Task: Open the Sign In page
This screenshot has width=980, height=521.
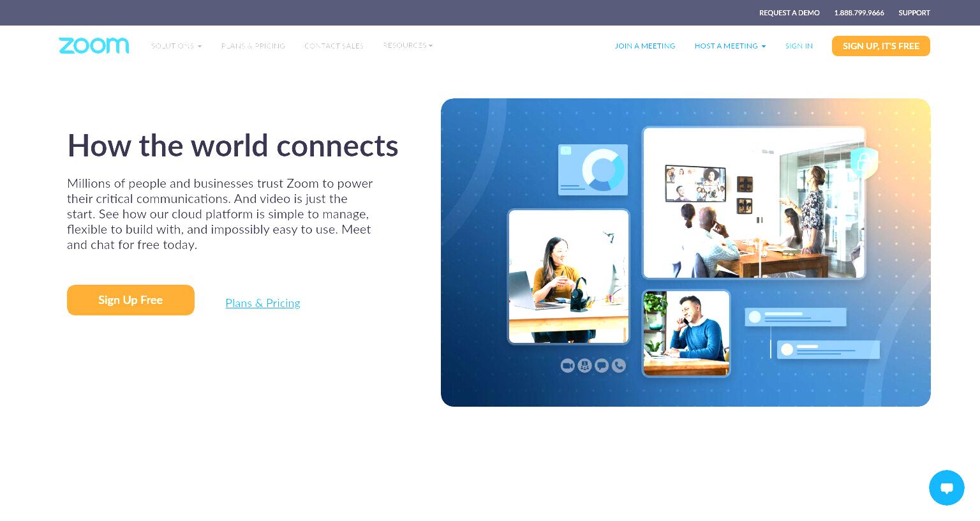Action: 799,46
